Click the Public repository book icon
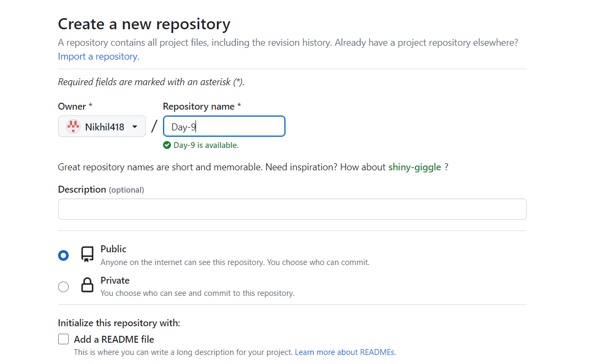This screenshot has width=595, height=364. 87,254
